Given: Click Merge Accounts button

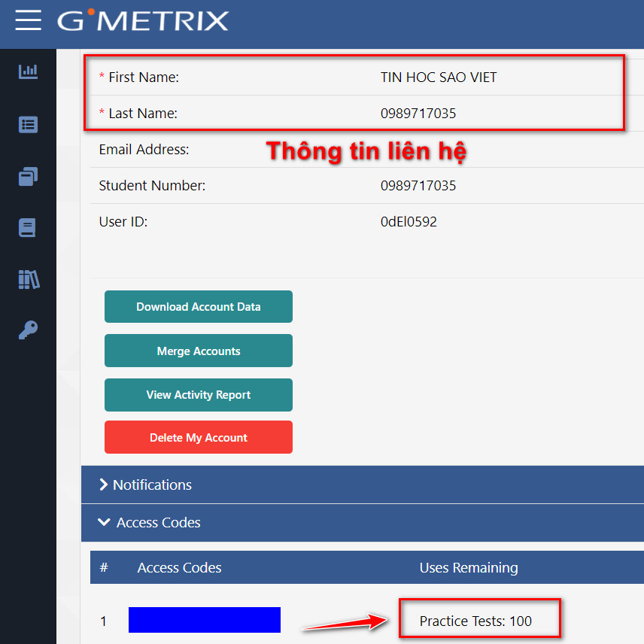Looking at the screenshot, I should coord(199,351).
